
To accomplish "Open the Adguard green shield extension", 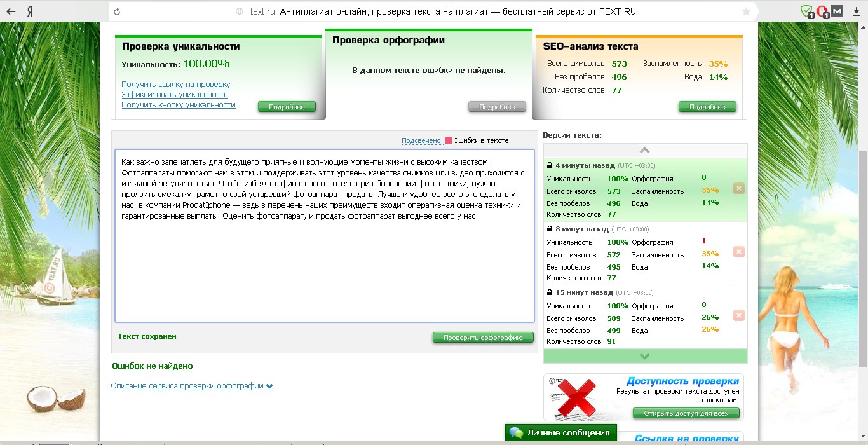I will pos(806,11).
